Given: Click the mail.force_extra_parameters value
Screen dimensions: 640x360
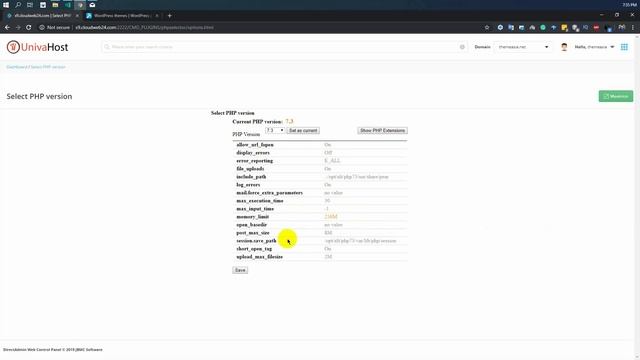Looking at the screenshot, I should [333, 193].
